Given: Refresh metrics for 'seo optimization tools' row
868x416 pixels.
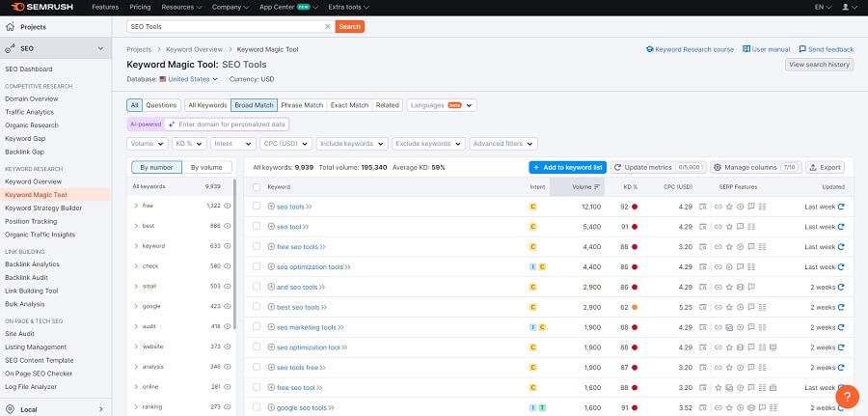Looking at the screenshot, I should (x=841, y=267).
